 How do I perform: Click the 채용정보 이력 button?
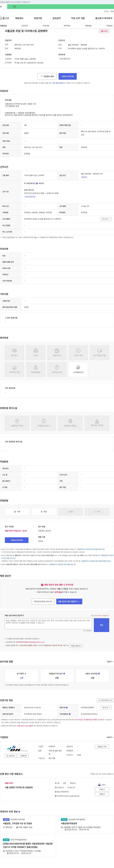pos(102,747)
